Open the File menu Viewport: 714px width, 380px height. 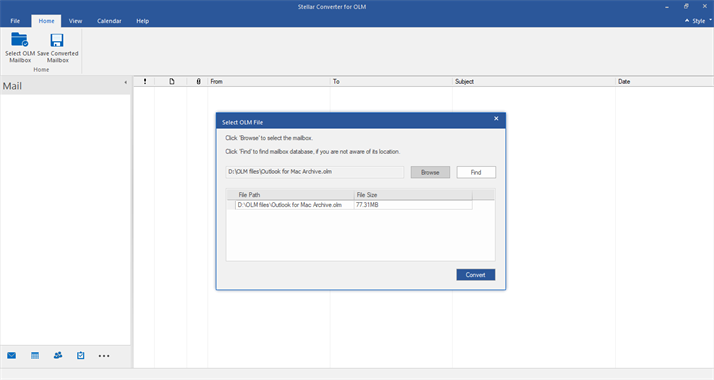point(15,21)
